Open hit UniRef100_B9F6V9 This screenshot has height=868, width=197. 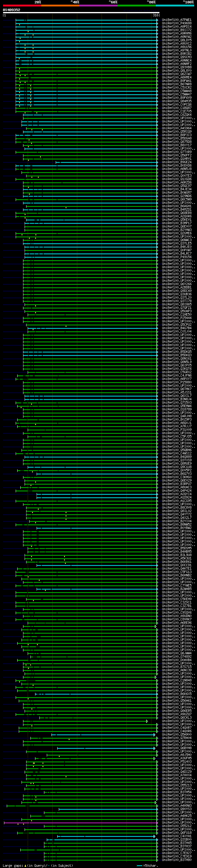tap(176, 98)
